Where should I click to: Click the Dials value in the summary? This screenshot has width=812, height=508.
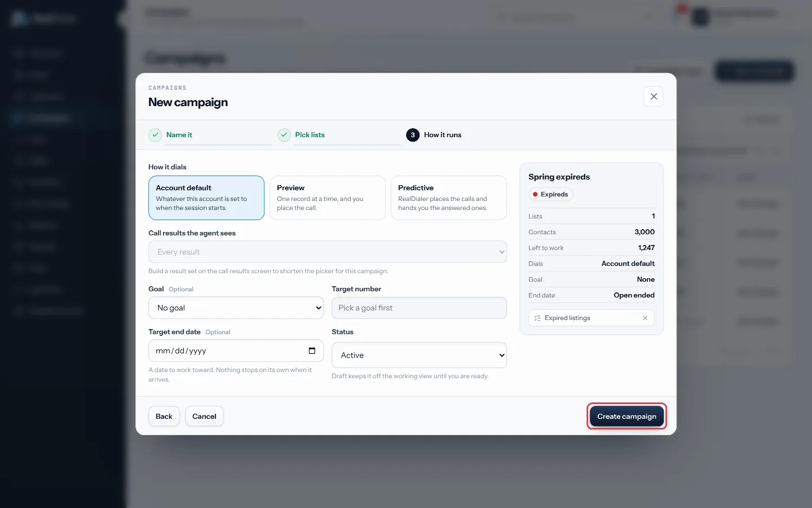628,264
